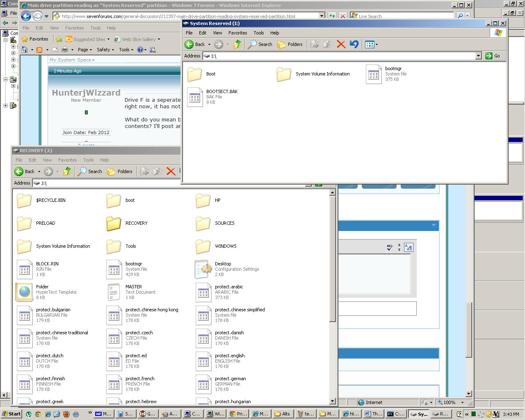Open the Edit menu in RECOVERY (J:) window
The height and width of the screenshot is (420, 525).
(32, 160)
